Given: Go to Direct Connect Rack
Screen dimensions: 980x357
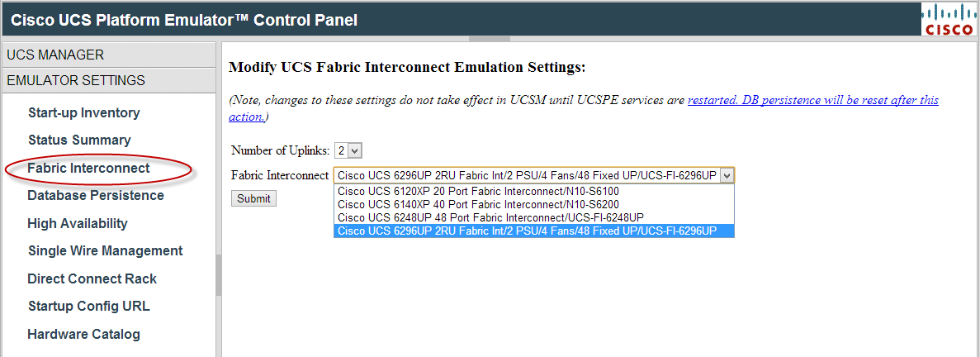Looking at the screenshot, I should point(92,278).
